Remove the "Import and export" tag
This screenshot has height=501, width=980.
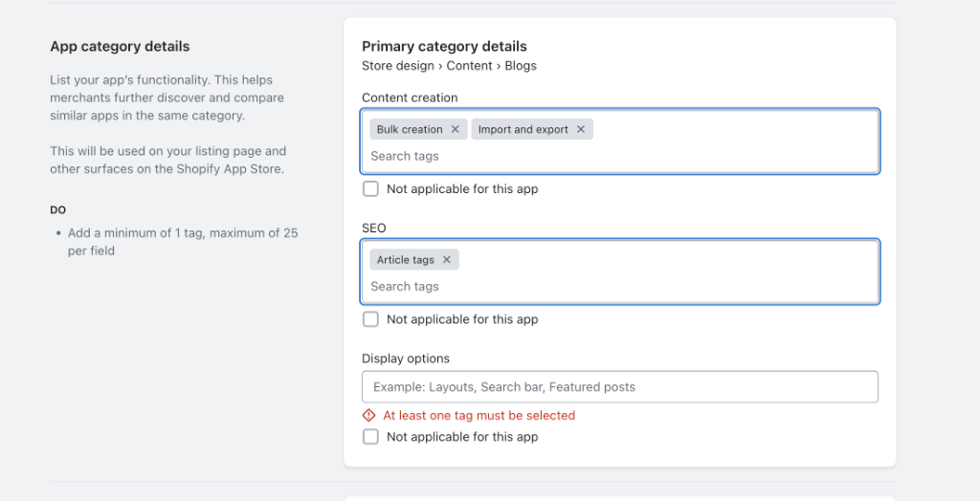[x=581, y=129]
